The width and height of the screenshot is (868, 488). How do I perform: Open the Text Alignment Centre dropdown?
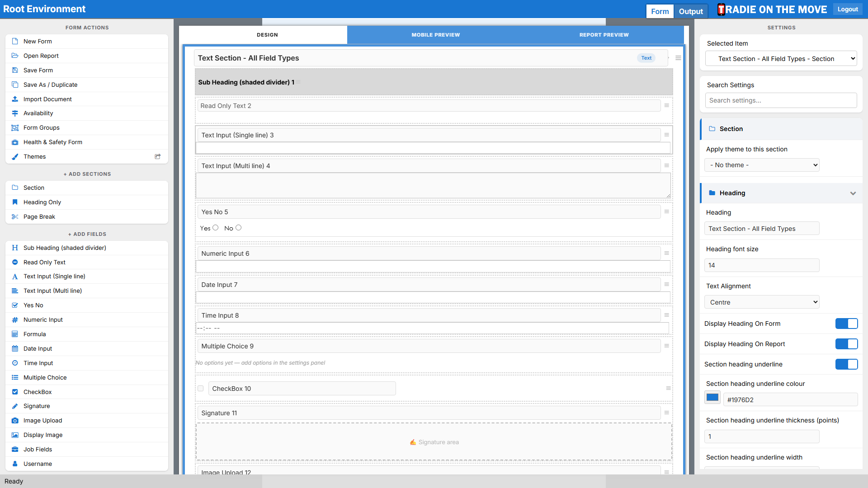click(762, 302)
